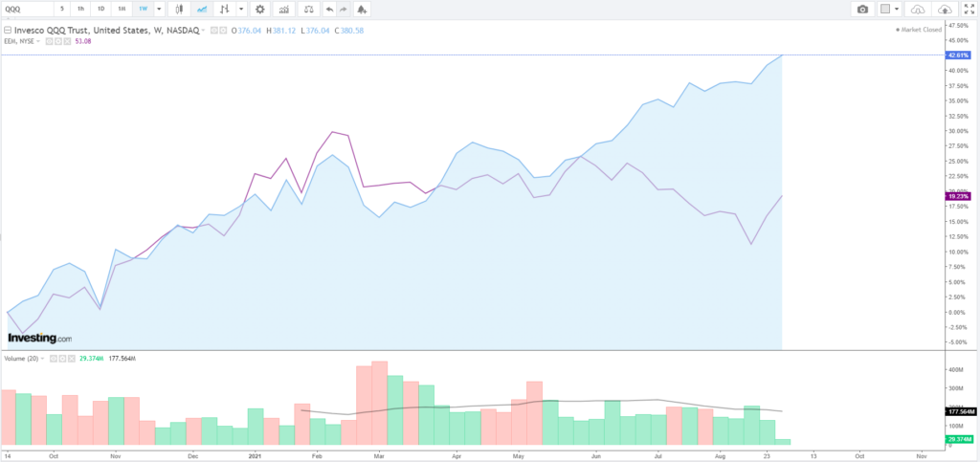Click the 177.564M volume axis label
The width and height of the screenshot is (980, 462).
(x=960, y=411)
